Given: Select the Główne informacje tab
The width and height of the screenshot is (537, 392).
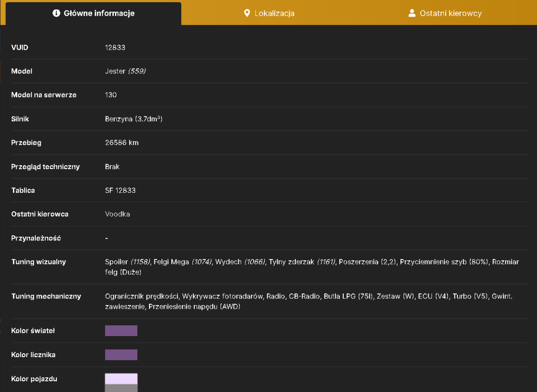Looking at the screenshot, I should pyautogui.click(x=94, y=13).
